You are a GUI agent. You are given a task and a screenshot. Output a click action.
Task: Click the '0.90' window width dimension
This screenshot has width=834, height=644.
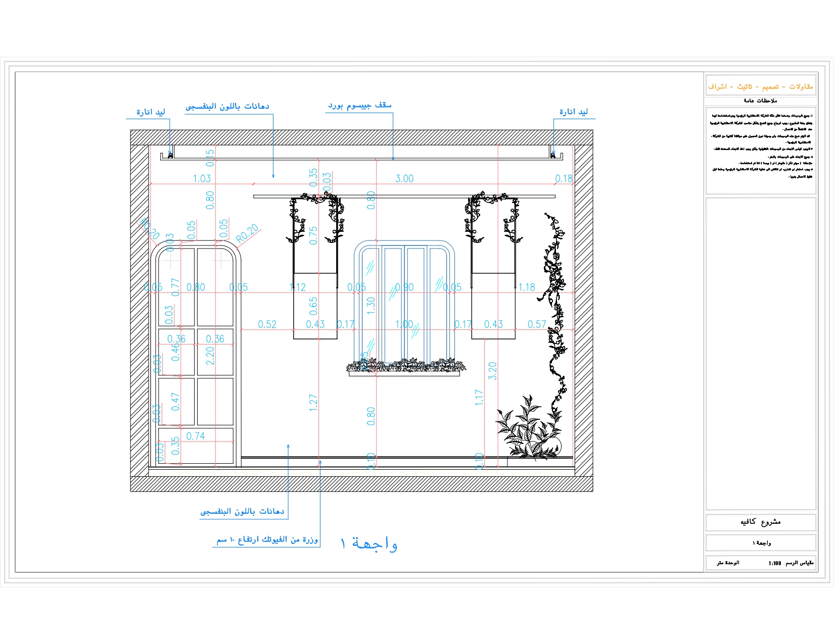pos(404,287)
